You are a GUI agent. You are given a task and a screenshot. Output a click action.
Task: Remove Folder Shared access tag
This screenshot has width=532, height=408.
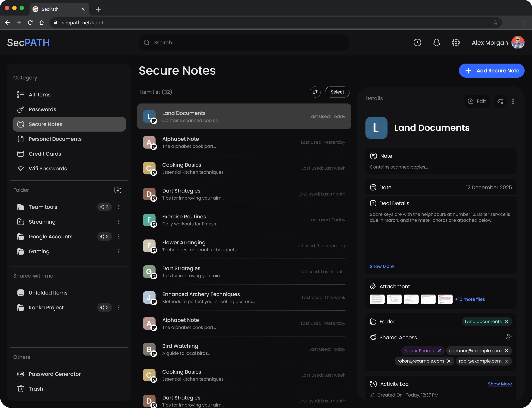tap(439, 351)
